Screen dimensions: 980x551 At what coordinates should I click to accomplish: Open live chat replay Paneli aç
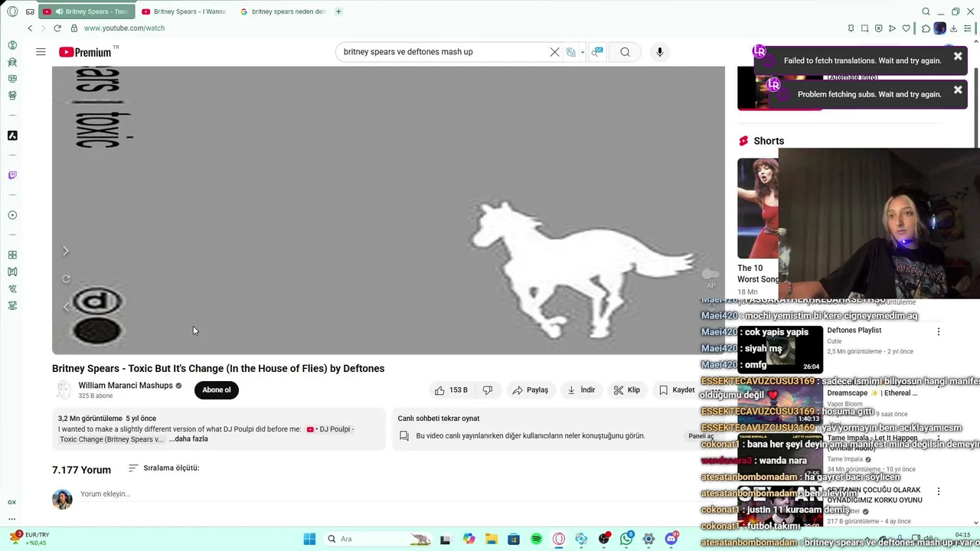[701, 436]
